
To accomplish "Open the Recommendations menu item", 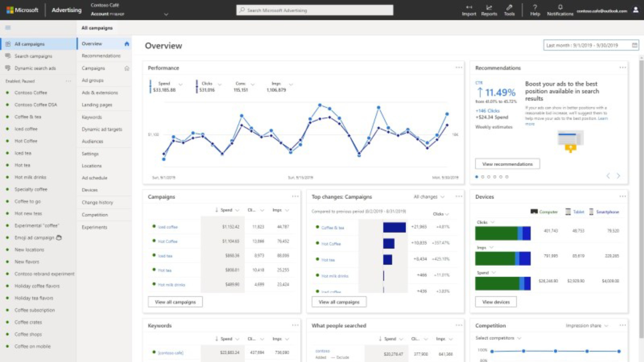I will point(101,56).
